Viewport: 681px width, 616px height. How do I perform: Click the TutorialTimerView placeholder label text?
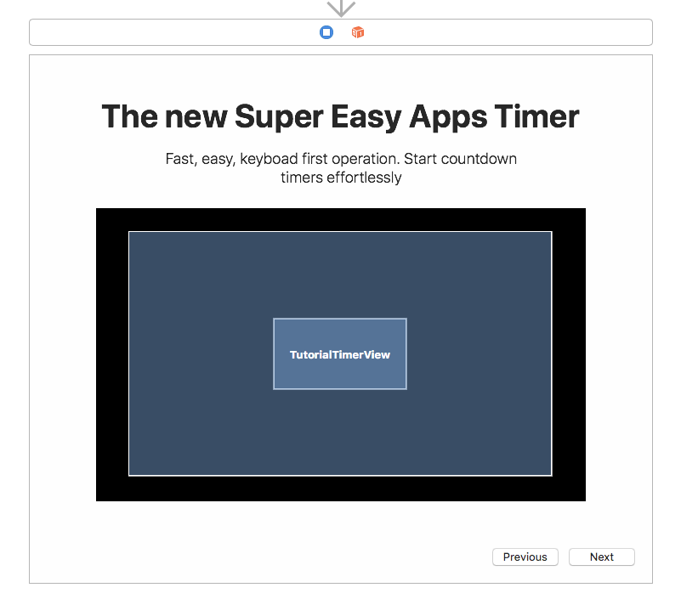(340, 354)
